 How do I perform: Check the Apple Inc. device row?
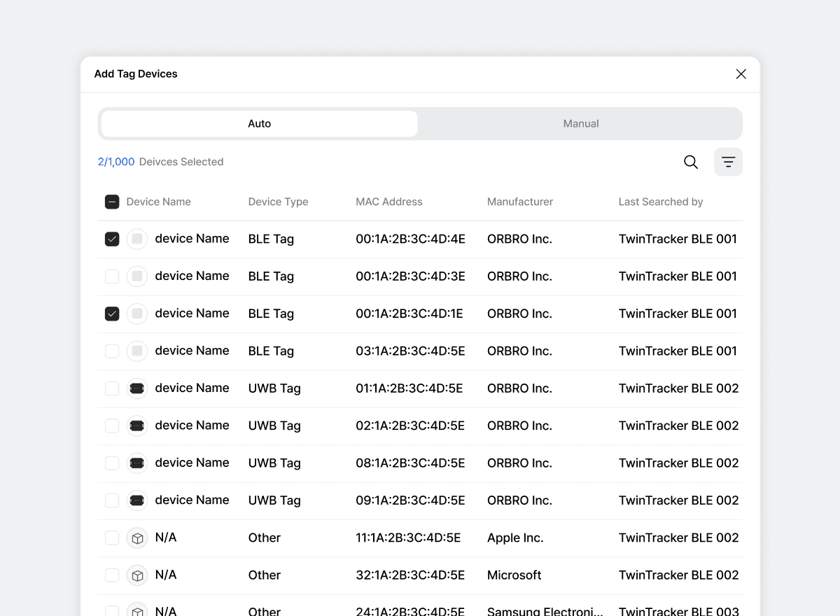click(112, 538)
